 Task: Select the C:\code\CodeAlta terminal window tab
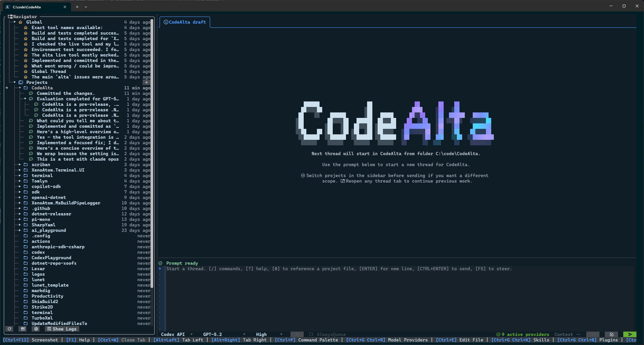tap(36, 6)
